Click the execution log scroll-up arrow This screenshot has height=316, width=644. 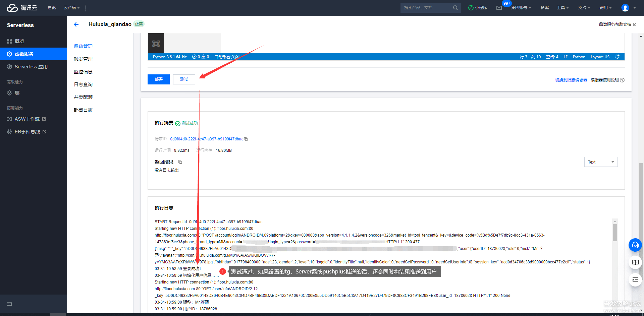point(615,222)
